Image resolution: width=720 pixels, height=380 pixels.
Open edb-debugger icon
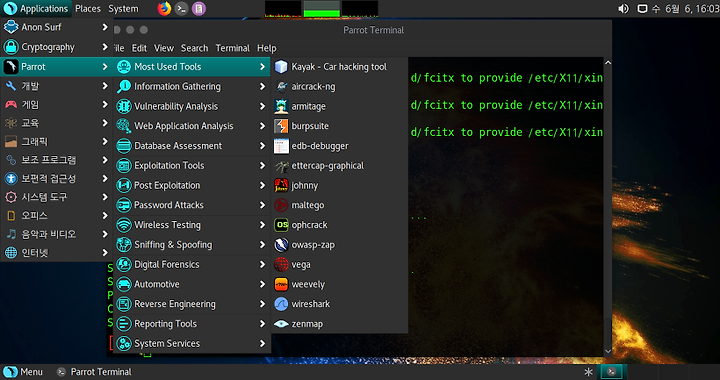281,146
